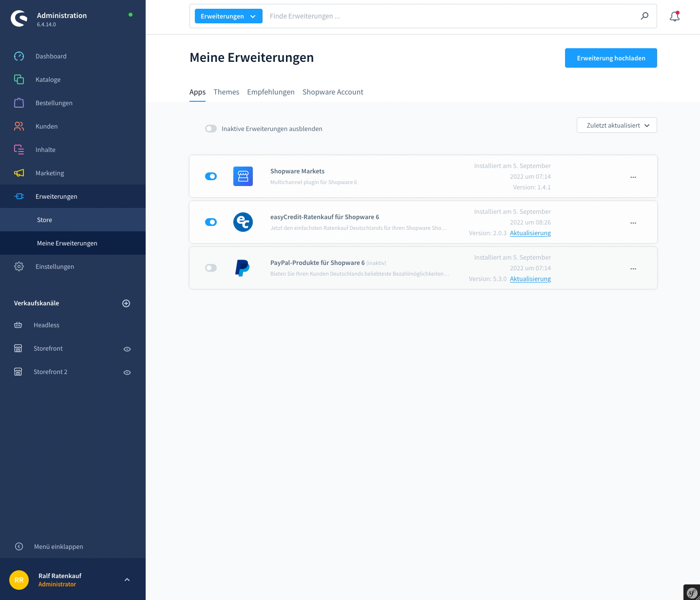Click Version: 1.4.1 text
The height and width of the screenshot is (600, 700).
tap(532, 187)
